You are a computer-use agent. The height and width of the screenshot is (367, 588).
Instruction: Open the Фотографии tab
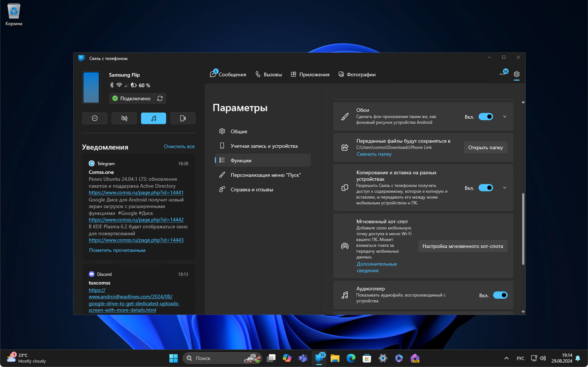point(357,74)
